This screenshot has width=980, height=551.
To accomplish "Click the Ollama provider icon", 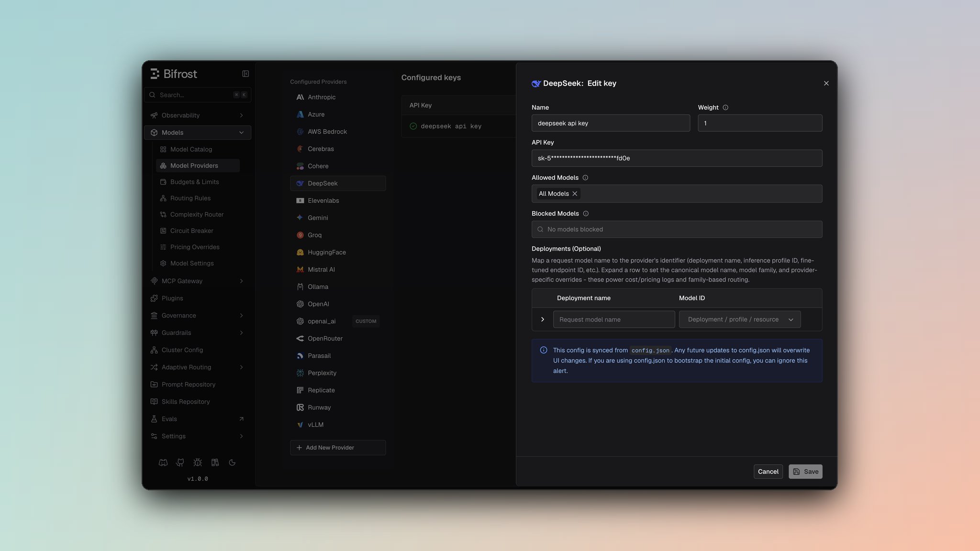I will [300, 287].
